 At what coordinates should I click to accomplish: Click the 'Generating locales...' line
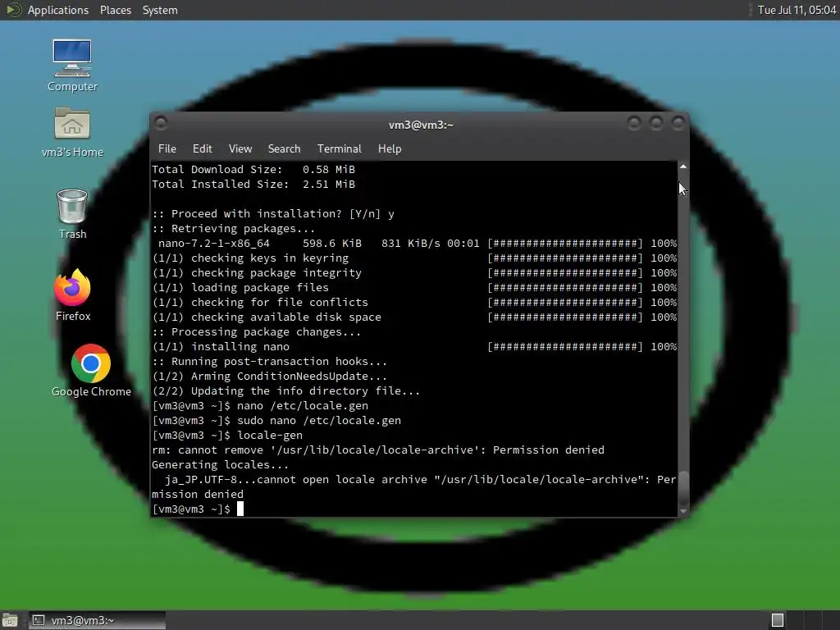tap(220, 464)
